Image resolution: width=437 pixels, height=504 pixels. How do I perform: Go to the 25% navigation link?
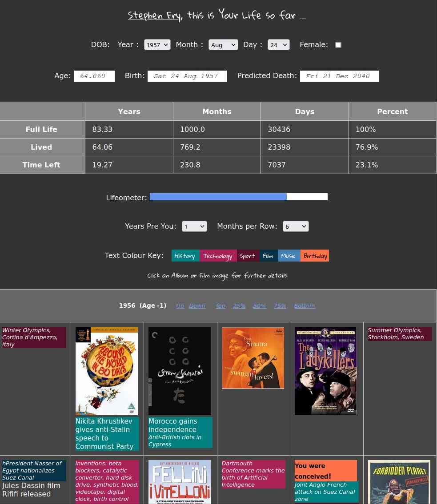pyautogui.click(x=239, y=306)
